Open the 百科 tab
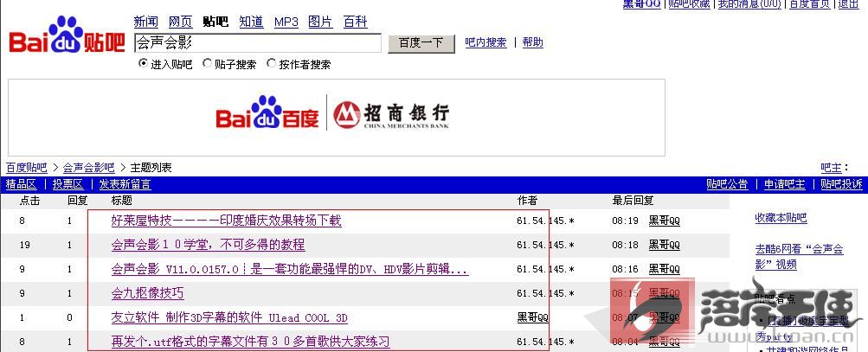 point(356,22)
